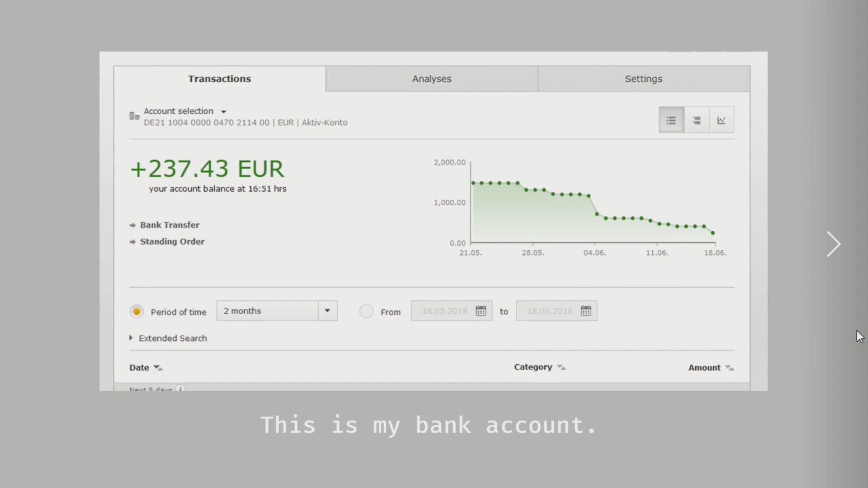The height and width of the screenshot is (488, 868).
Task: Click the Date sort arrow icon
Action: coord(157,367)
